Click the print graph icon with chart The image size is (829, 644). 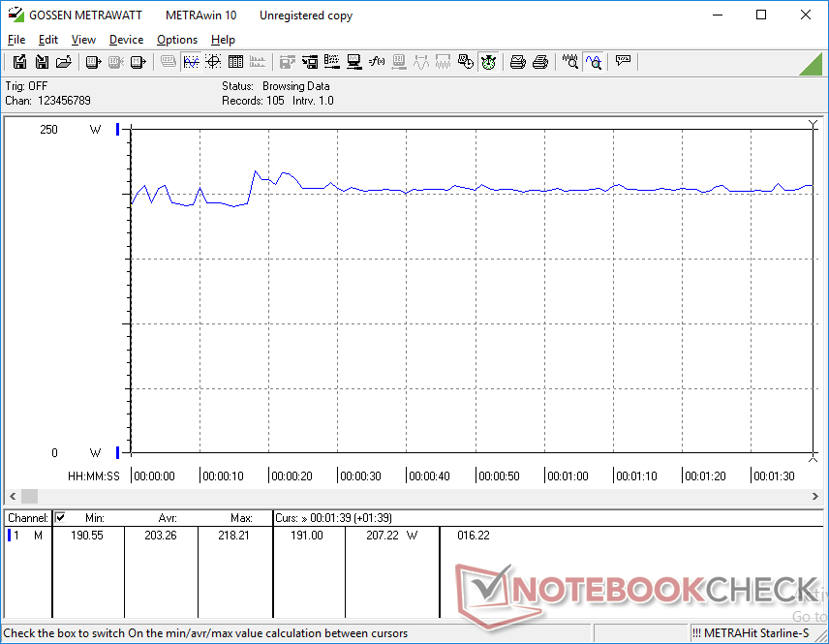pos(517,62)
